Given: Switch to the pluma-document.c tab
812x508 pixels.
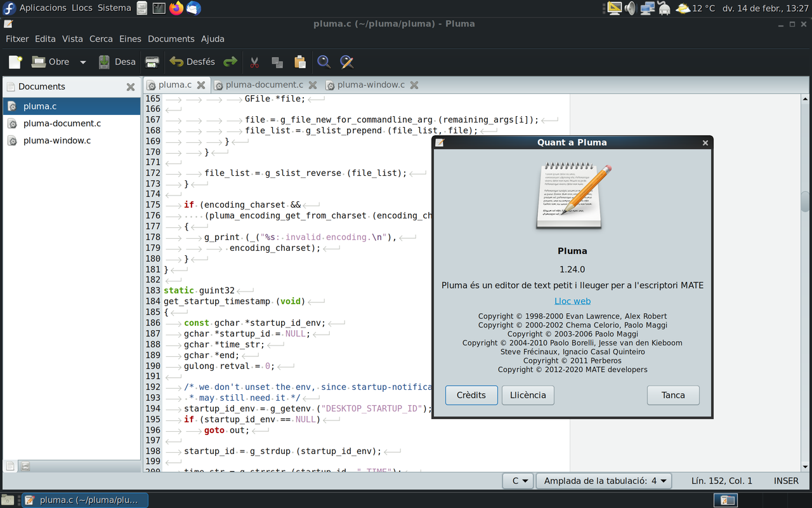Looking at the screenshot, I should [264, 84].
